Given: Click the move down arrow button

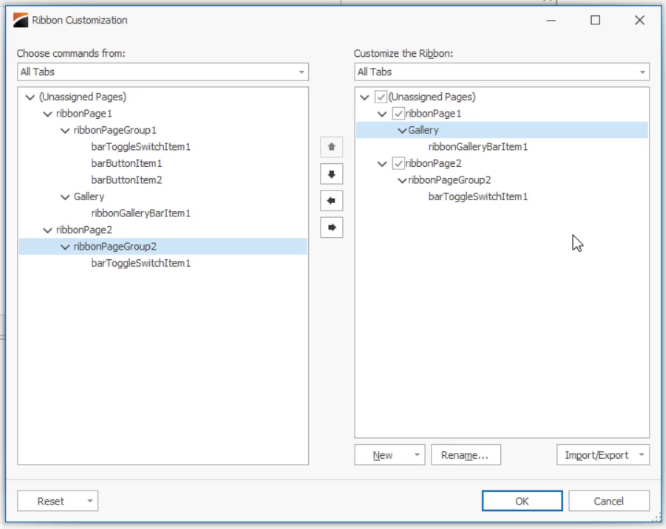Looking at the screenshot, I should tap(331, 174).
